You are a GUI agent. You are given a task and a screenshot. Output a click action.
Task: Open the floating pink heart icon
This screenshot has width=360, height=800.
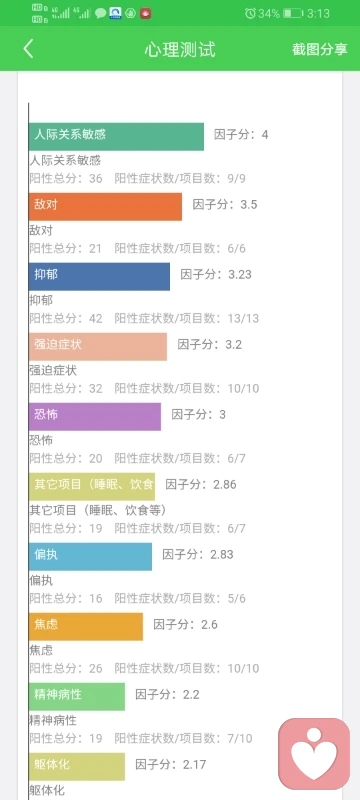pyautogui.click(x=314, y=754)
